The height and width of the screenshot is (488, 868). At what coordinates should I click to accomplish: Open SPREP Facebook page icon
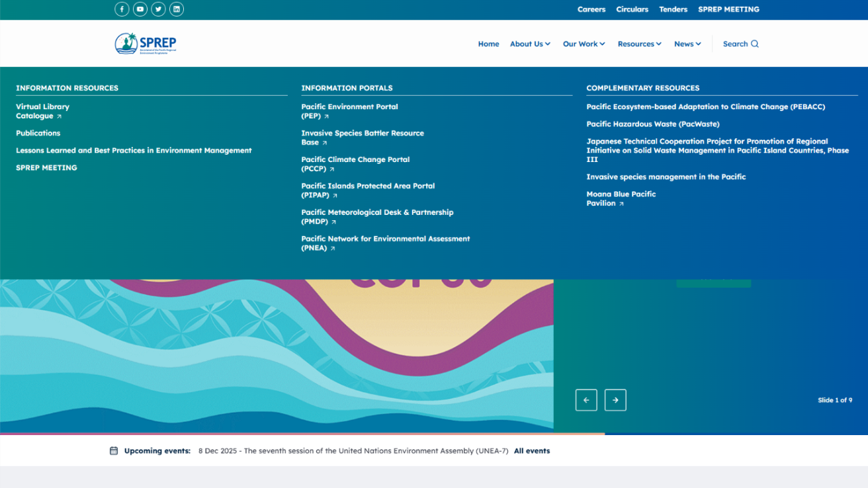coord(122,9)
